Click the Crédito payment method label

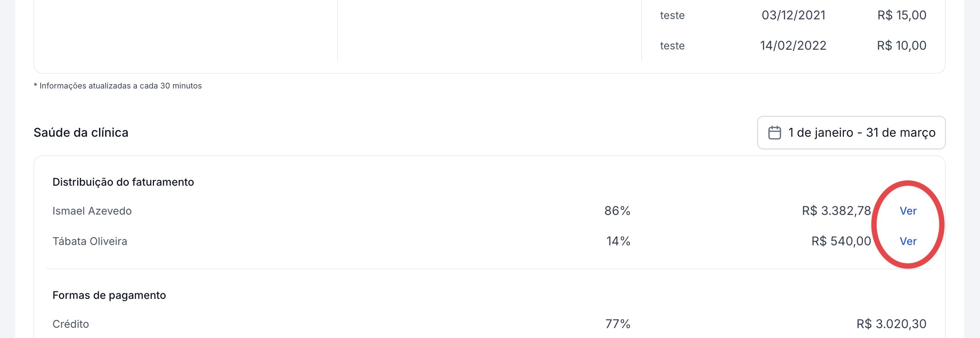pos(71,324)
